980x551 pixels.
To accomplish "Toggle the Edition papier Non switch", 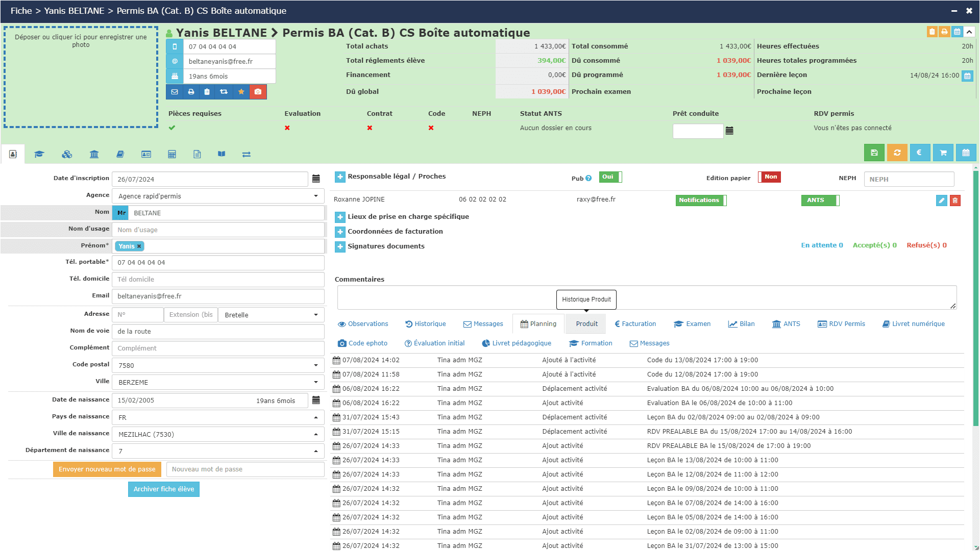I will coord(769,177).
